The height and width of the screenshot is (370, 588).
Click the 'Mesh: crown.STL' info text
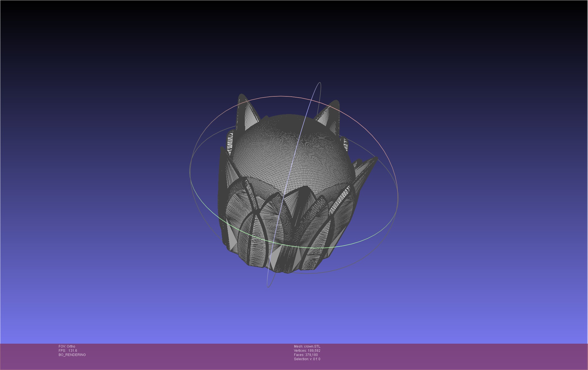[307, 346]
